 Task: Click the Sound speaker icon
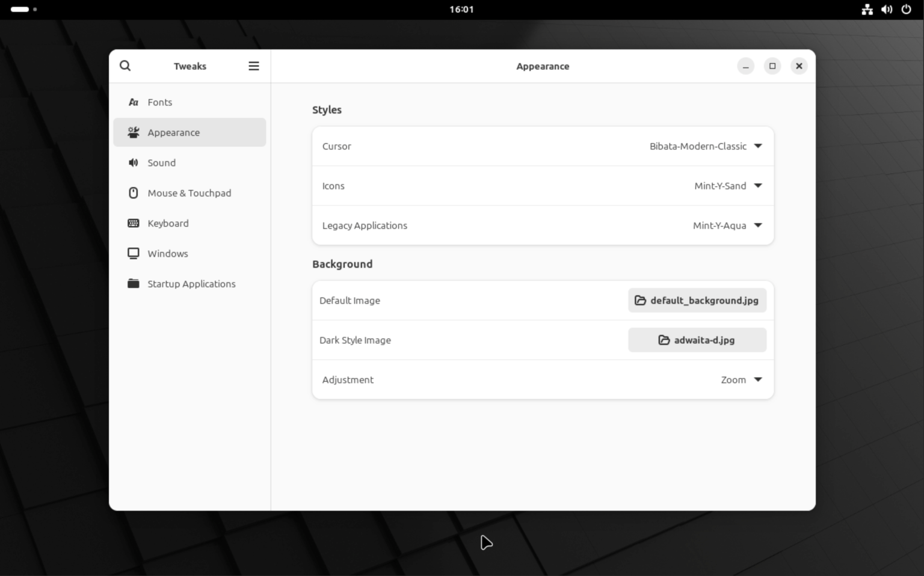point(133,162)
